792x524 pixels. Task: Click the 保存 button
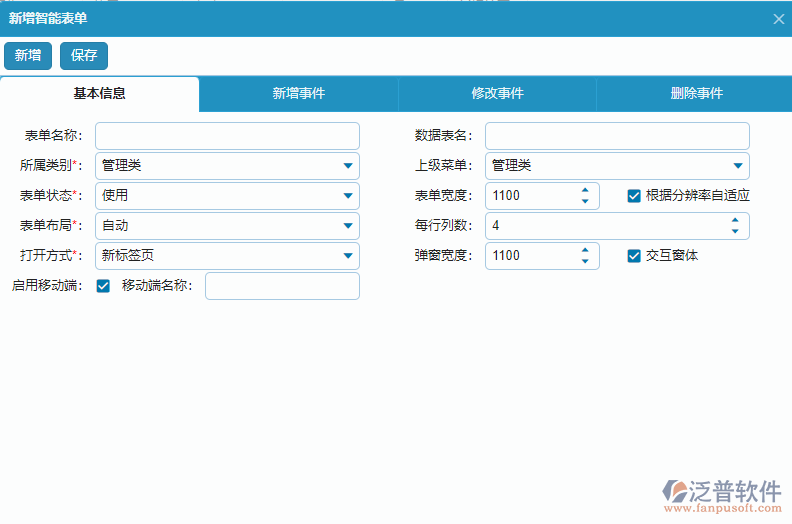tap(84, 56)
